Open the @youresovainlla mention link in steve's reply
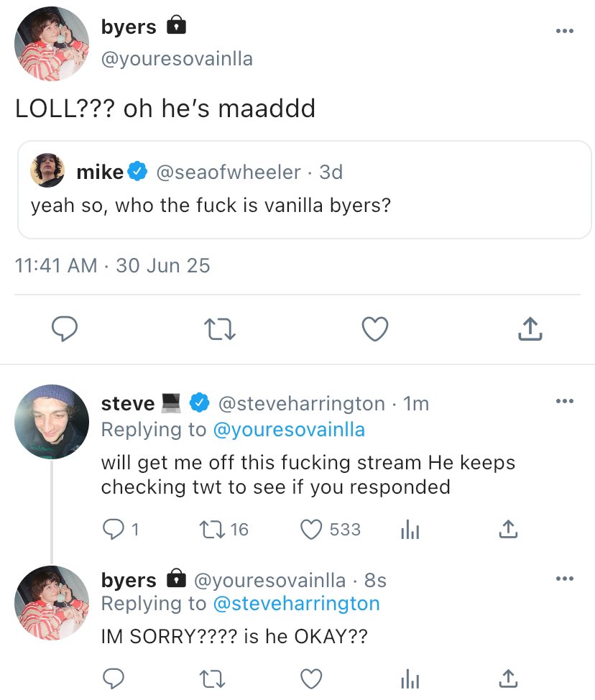This screenshot has height=700, width=595. coord(289,430)
